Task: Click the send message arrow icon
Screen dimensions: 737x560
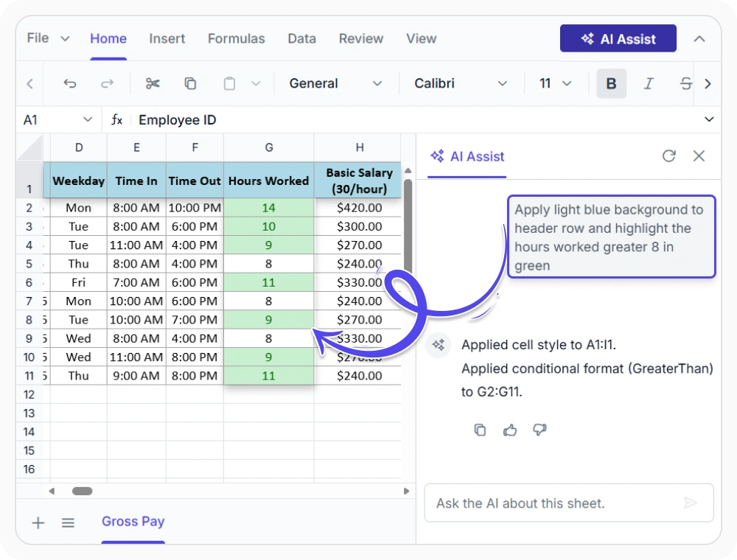Action: click(x=690, y=503)
